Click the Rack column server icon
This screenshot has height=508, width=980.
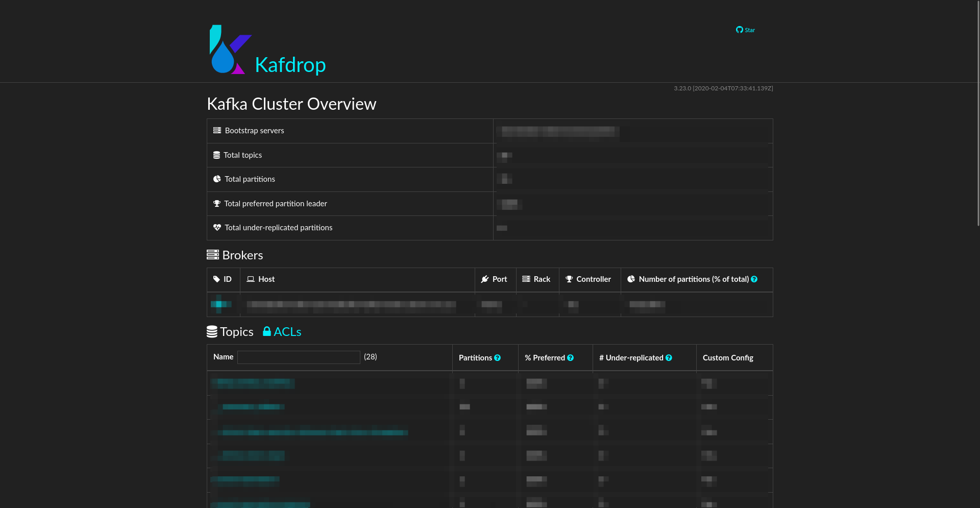526,279
